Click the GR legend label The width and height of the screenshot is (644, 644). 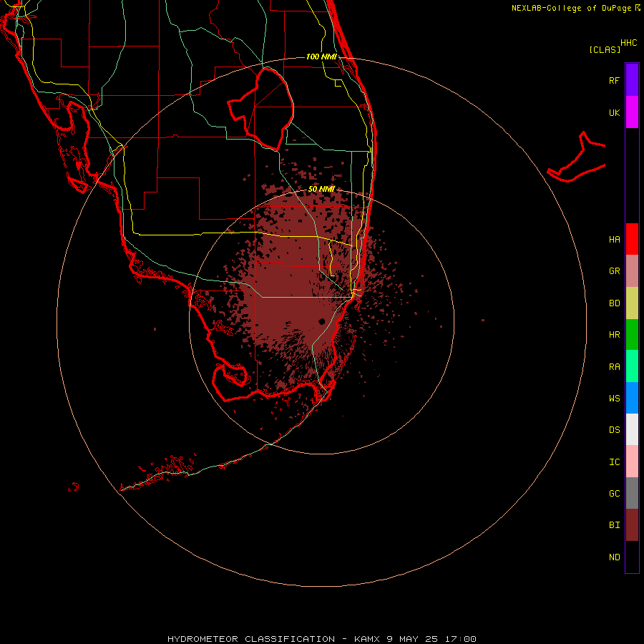(614, 271)
